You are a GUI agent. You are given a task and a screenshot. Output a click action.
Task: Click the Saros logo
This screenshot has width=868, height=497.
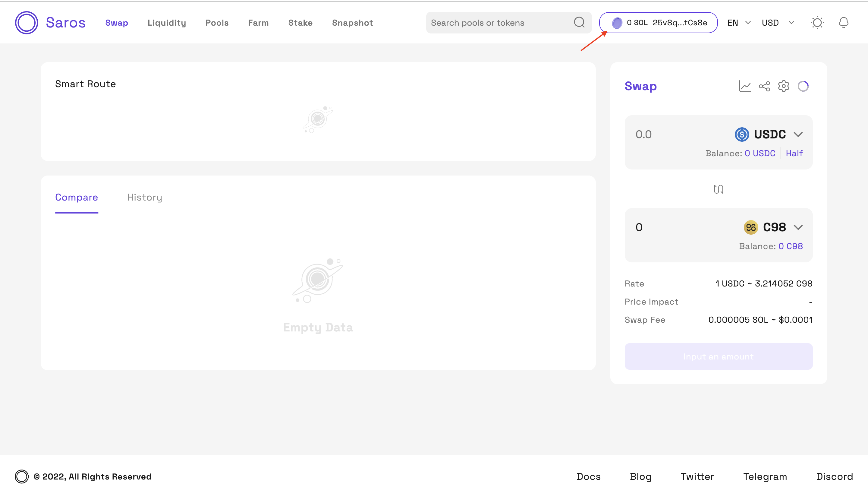pos(50,23)
